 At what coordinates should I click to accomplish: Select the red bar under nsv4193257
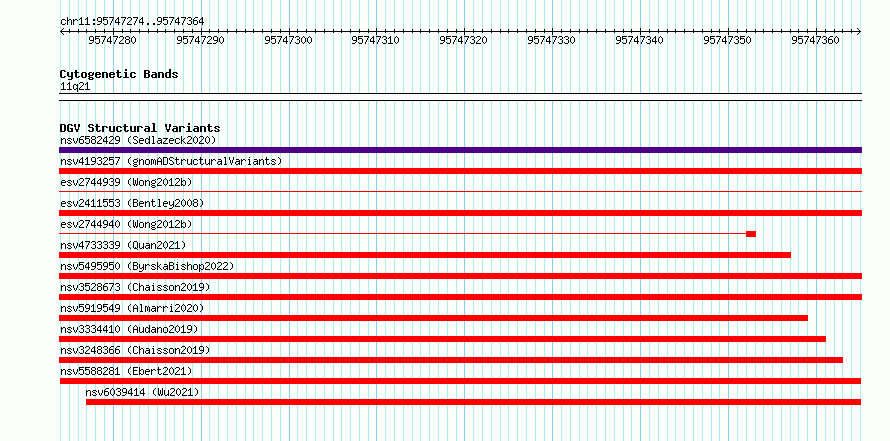pyautogui.click(x=460, y=171)
